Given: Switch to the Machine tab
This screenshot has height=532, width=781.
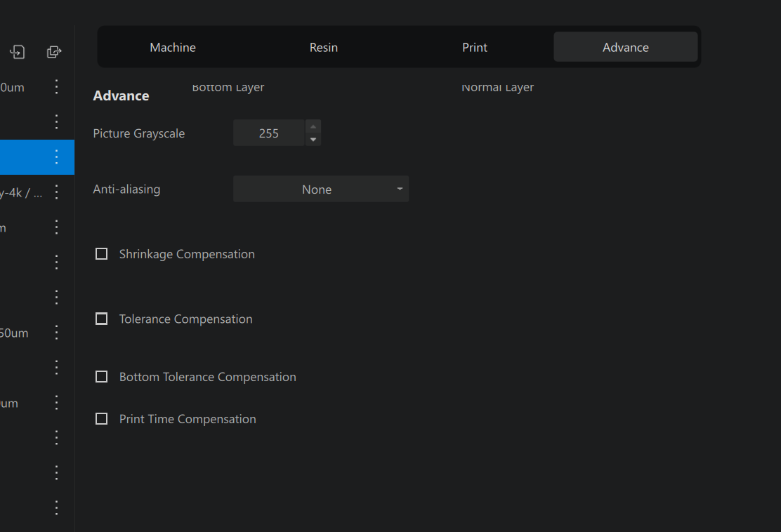Looking at the screenshot, I should coord(173,47).
